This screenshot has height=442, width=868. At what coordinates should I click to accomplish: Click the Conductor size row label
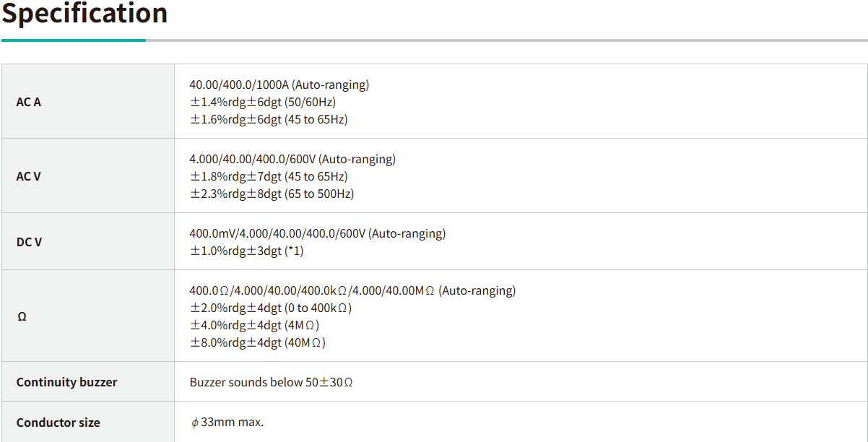(58, 422)
